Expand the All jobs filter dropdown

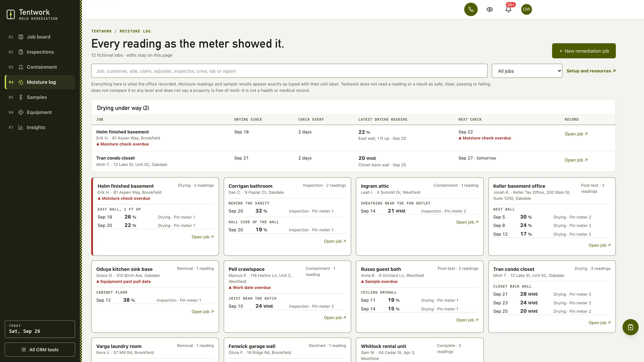527,71
